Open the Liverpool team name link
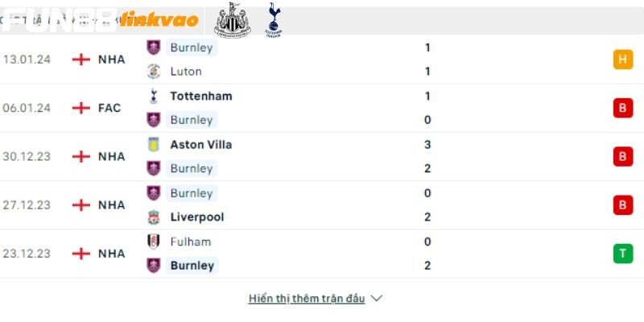Image resolution: width=644 pixels, height=322 pixels. pos(197,217)
